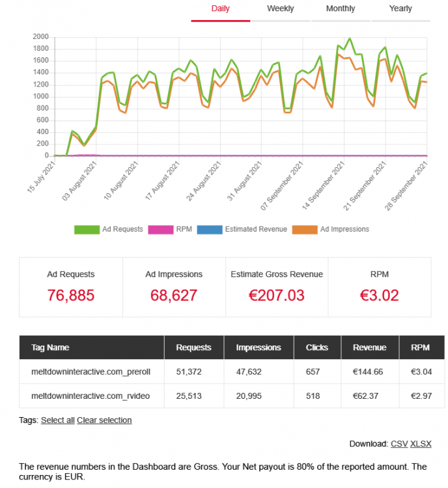Switch to the Daily tab

pyautogui.click(x=220, y=9)
